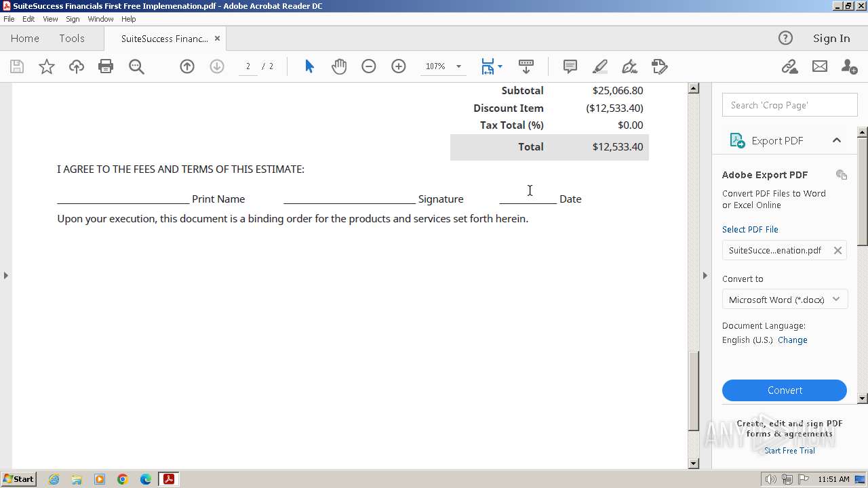
Task: Click the scrolling mode keyboard icon
Action: pos(526,66)
